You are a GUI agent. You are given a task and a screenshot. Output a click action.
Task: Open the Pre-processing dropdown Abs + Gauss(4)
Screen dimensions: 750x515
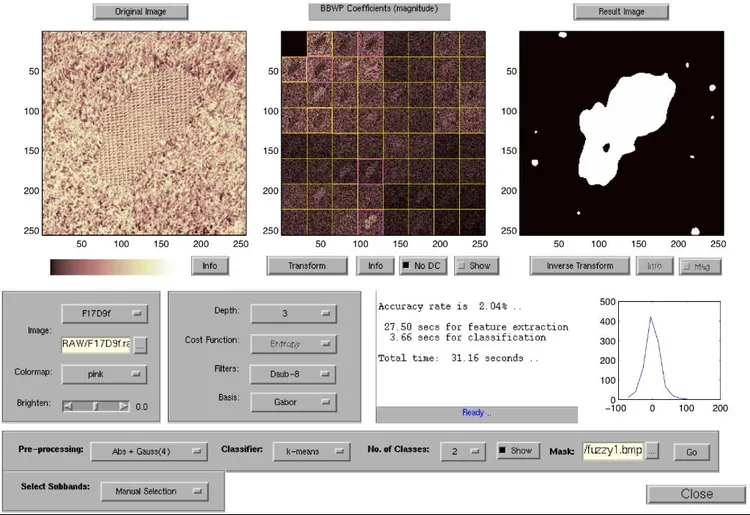[148, 451]
